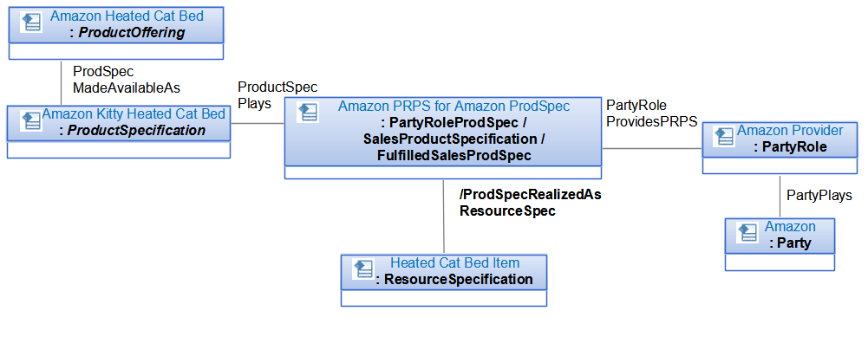Click the instance icon on Amazon Kitty Heated Cat Bed
This screenshot has height=356, width=868.
coord(30,121)
